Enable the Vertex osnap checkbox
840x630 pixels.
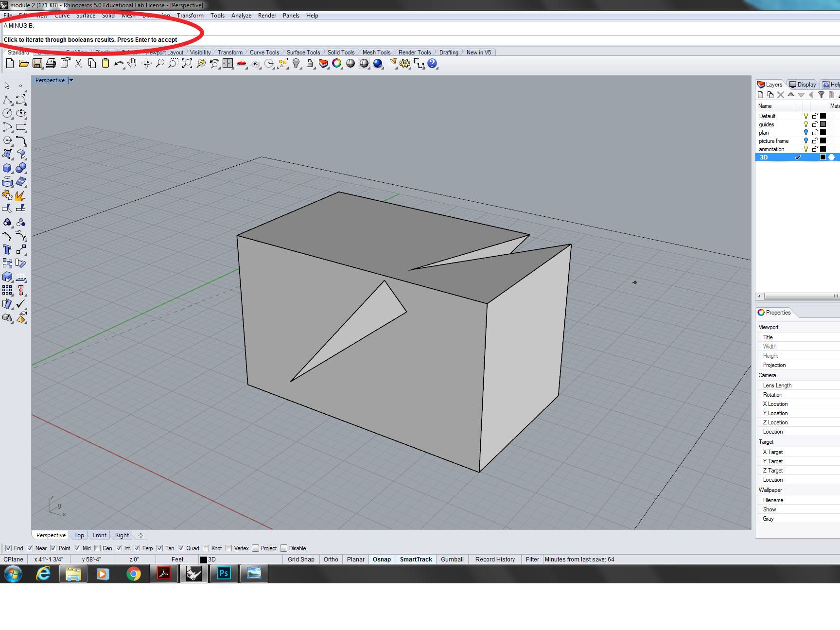[x=228, y=548]
